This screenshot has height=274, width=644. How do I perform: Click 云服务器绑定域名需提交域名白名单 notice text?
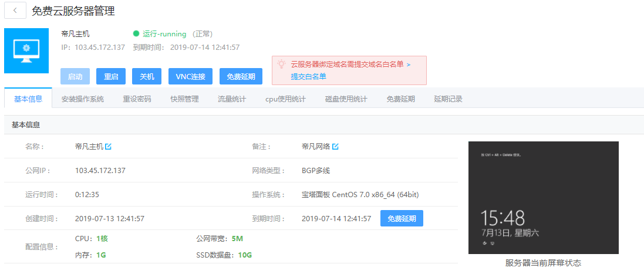(x=347, y=64)
